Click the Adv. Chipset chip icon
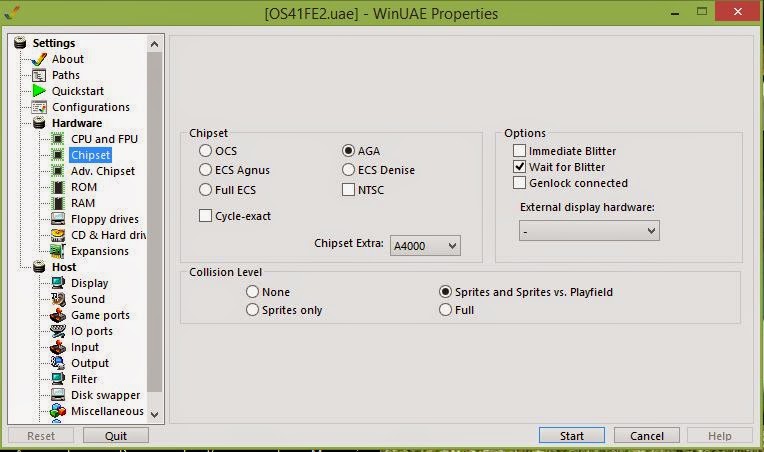Viewport: 764px width, 452px height. point(58,171)
